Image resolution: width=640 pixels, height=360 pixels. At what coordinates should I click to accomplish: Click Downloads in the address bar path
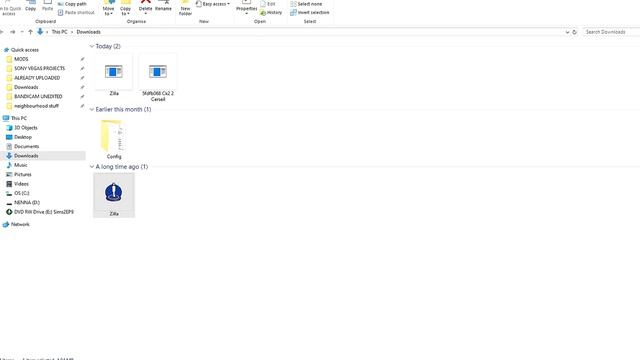(x=89, y=32)
